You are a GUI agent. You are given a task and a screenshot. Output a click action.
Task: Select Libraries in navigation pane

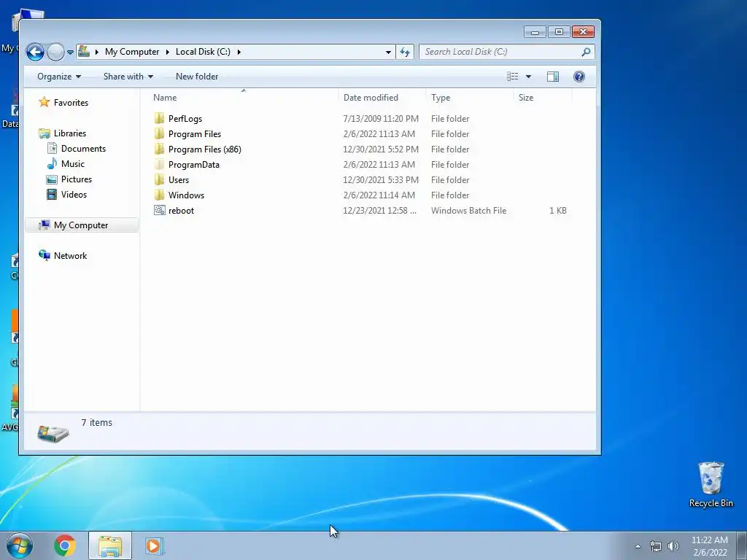click(x=70, y=133)
